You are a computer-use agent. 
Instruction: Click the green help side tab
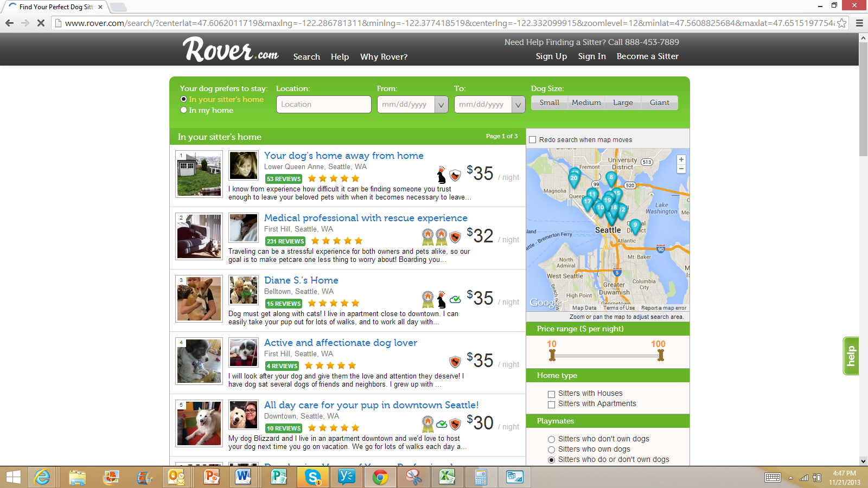(851, 356)
